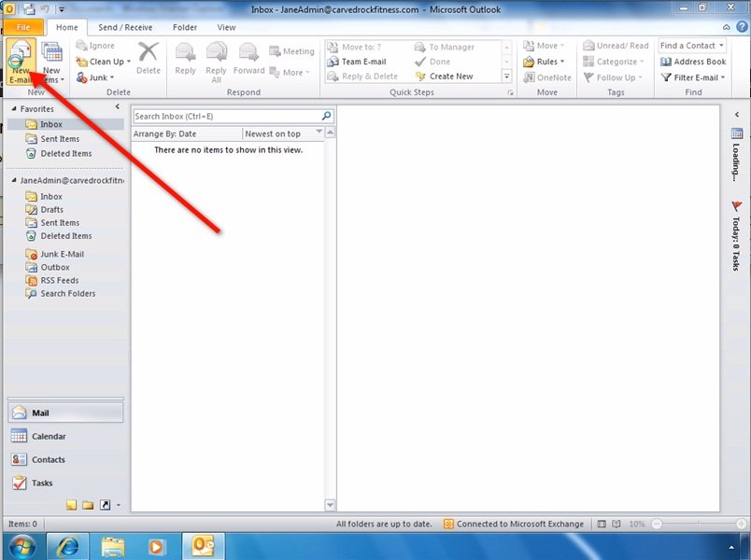This screenshot has height=560, width=751.
Task: Send the item to OneNote
Action: click(x=551, y=76)
